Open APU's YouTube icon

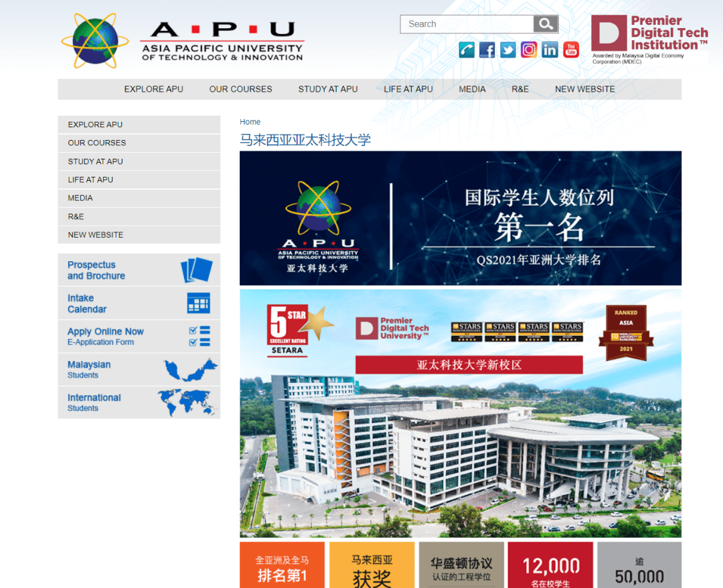[571, 50]
